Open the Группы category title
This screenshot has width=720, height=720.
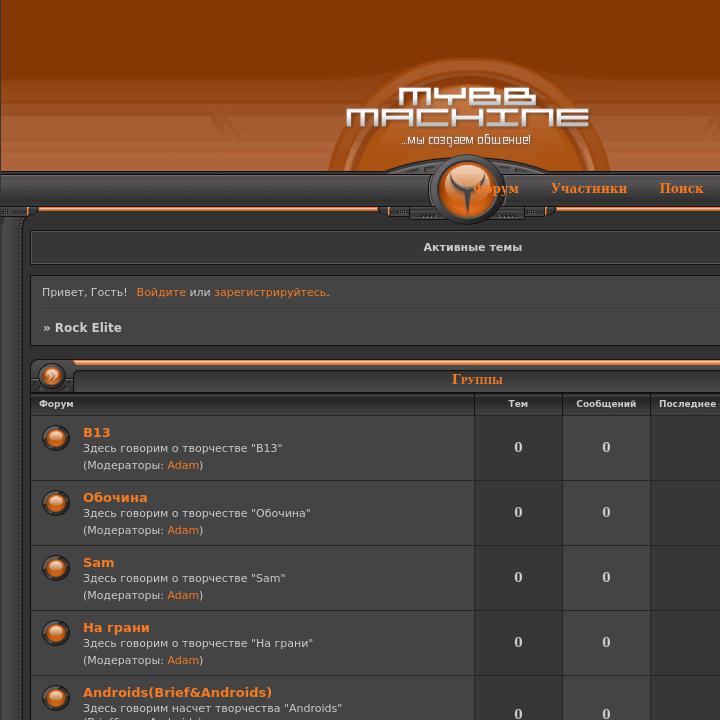478,379
